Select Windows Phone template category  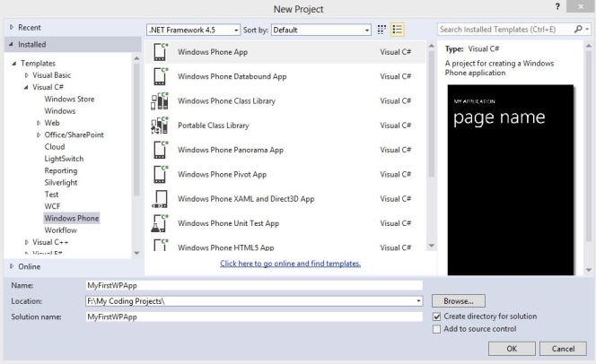click(x=72, y=218)
